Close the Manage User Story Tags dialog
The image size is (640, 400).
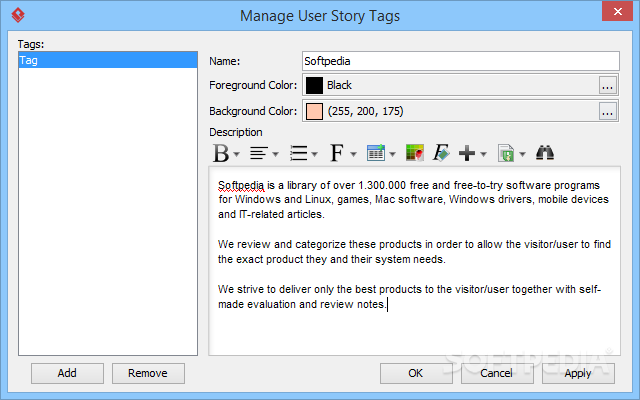pyautogui.click(x=618, y=11)
